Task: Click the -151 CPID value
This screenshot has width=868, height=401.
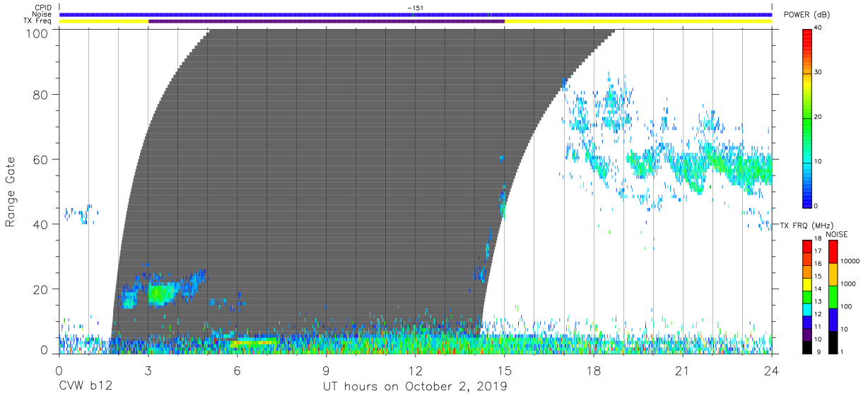Action: (x=415, y=8)
